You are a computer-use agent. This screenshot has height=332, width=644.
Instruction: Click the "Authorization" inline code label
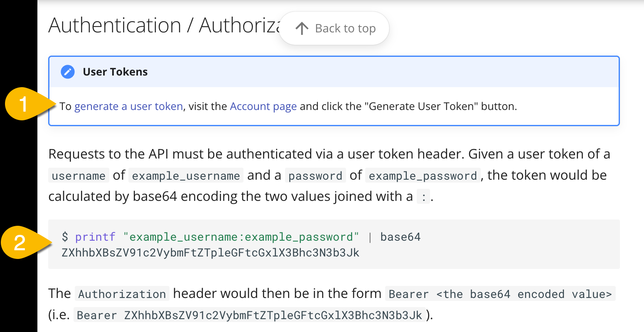coord(122,294)
